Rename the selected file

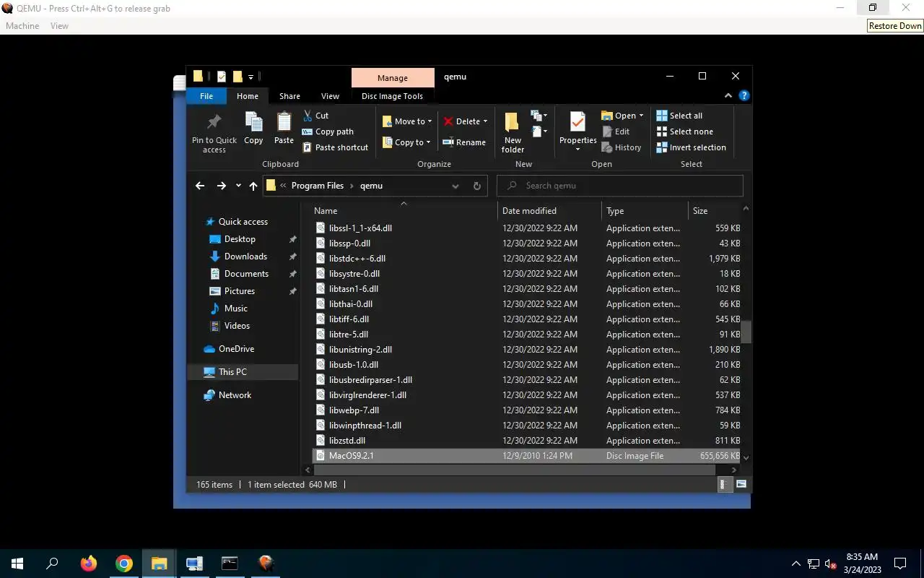(x=463, y=142)
